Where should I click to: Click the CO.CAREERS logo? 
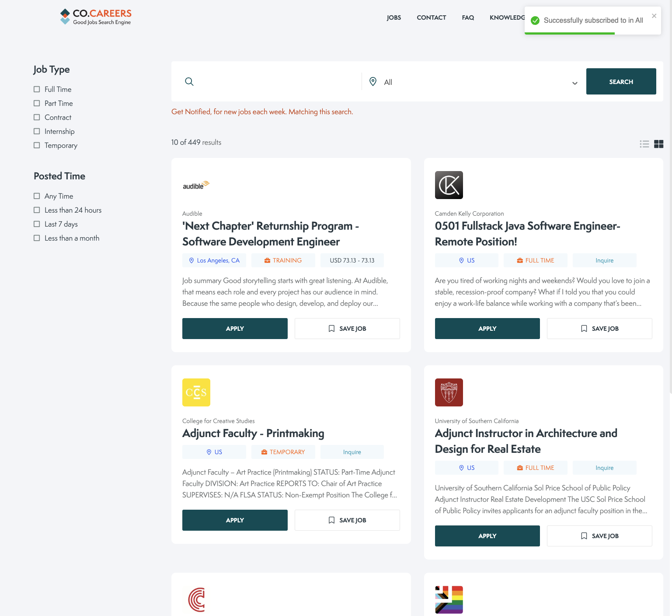(x=96, y=17)
